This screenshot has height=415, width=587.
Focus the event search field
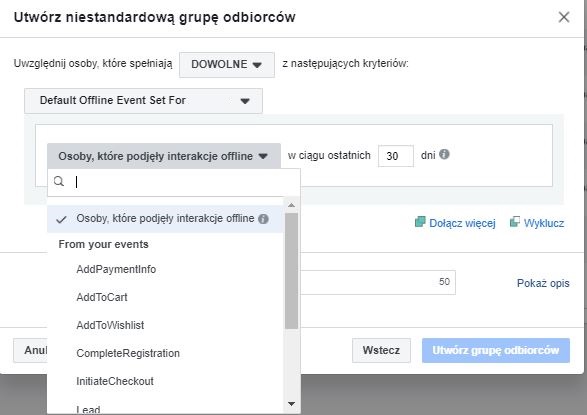coord(174,182)
